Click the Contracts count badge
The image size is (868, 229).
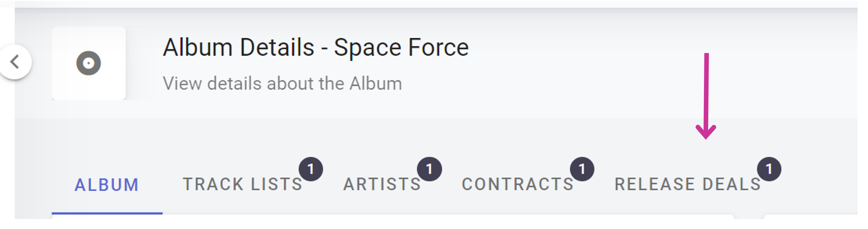582,169
